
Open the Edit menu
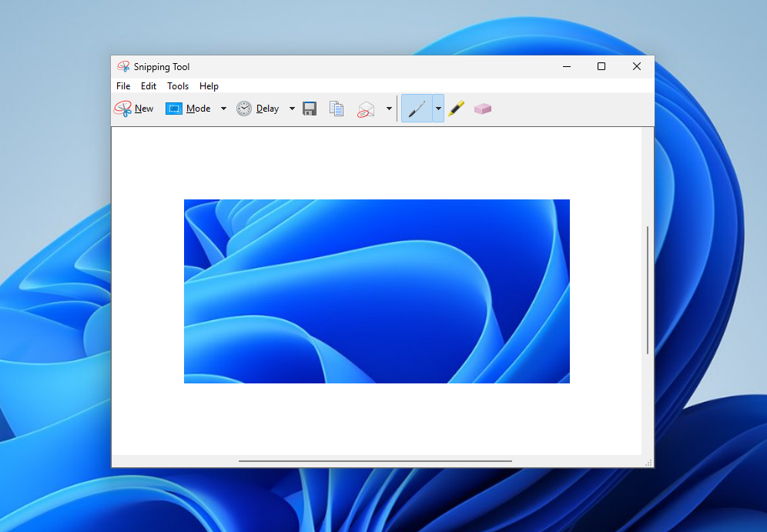point(148,85)
